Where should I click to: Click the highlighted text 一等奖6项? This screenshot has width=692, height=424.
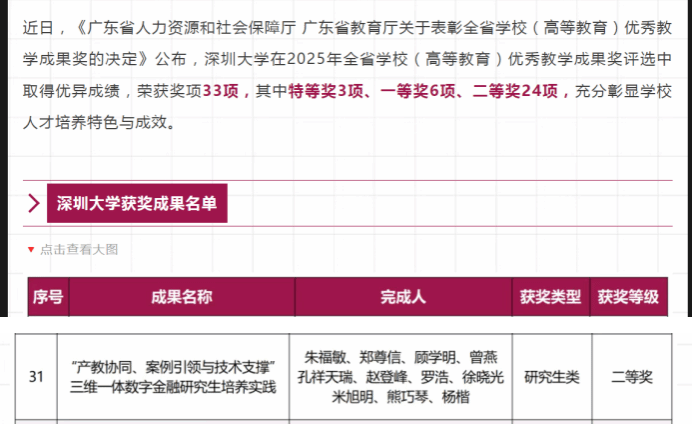[418, 91]
